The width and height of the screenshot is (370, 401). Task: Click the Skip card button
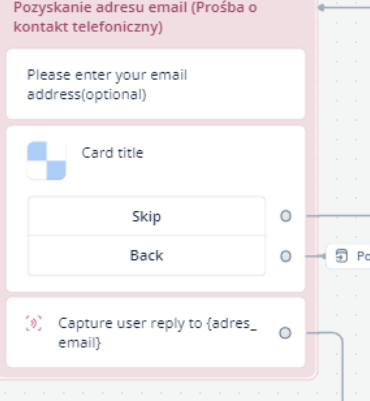[x=147, y=216]
